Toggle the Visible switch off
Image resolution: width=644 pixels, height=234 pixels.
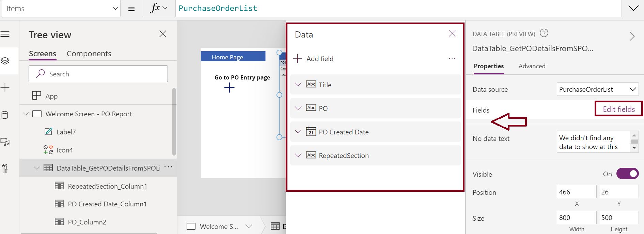627,174
